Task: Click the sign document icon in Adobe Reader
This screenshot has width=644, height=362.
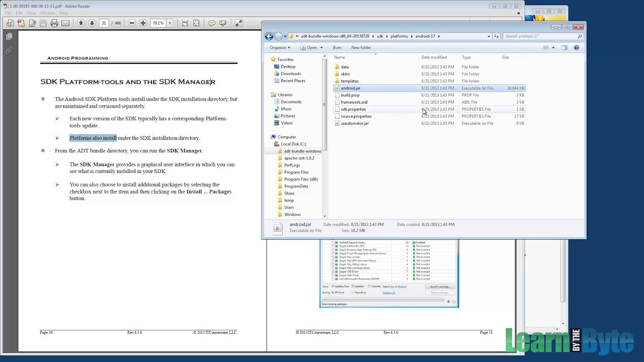Action: point(32,23)
